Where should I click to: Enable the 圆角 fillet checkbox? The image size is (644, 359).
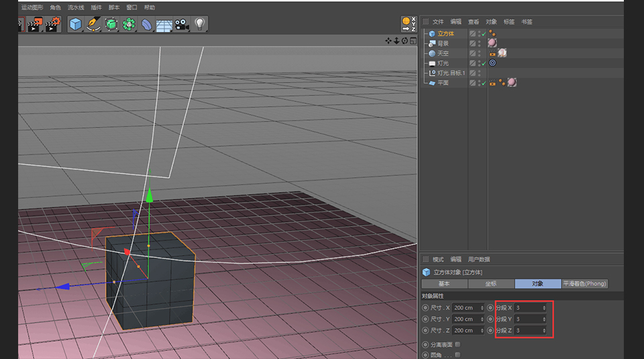click(458, 354)
